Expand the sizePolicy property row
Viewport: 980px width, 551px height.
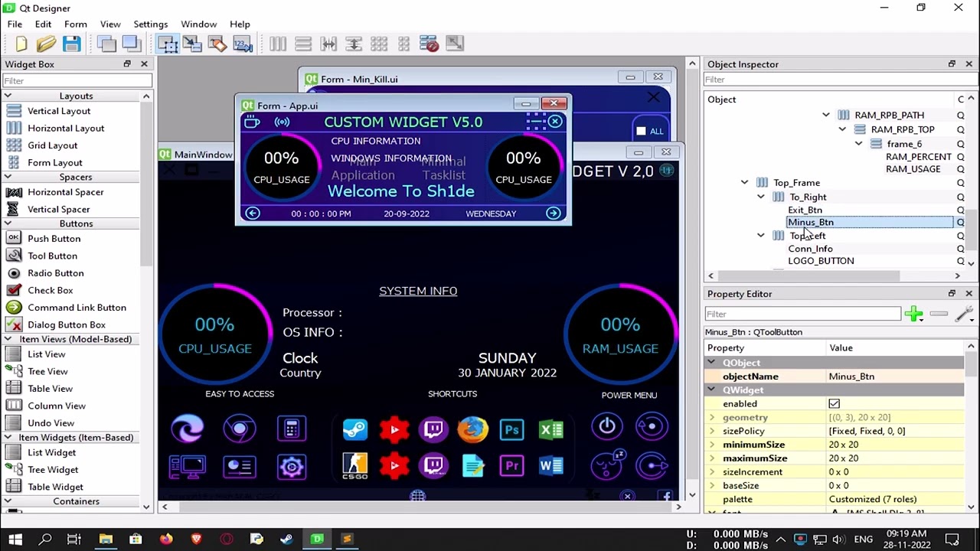tap(712, 431)
